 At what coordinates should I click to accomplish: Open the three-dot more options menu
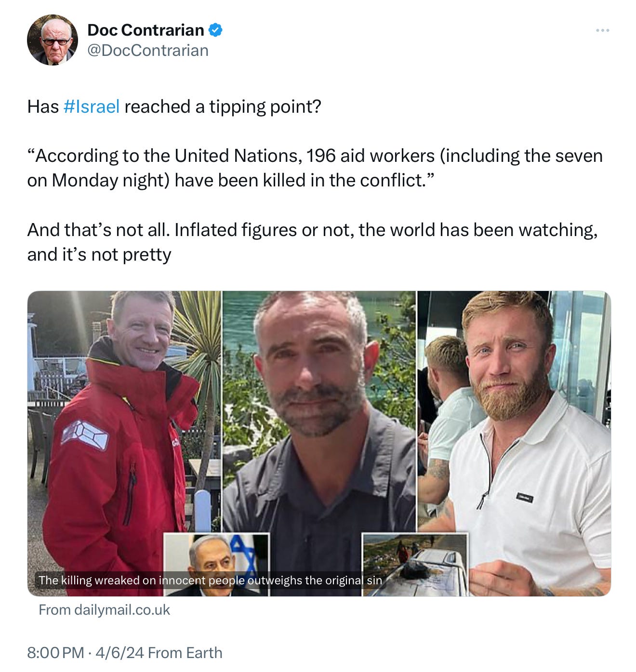pos(602,30)
